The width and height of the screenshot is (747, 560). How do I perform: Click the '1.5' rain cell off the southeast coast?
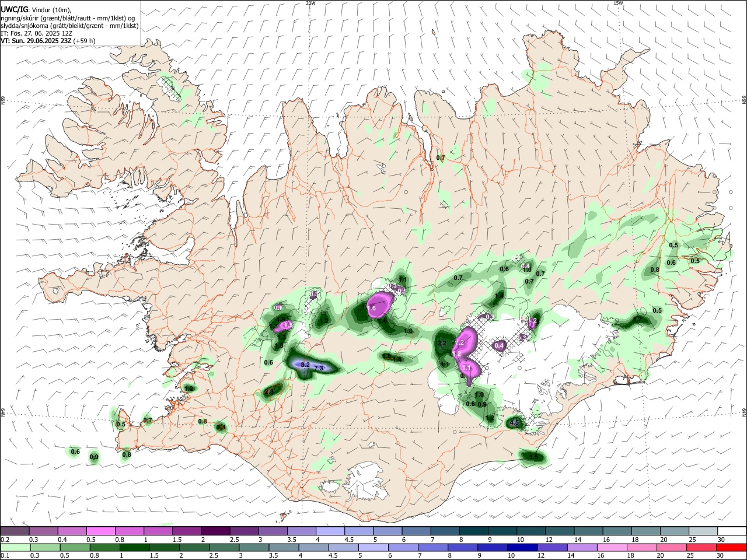(x=532, y=457)
